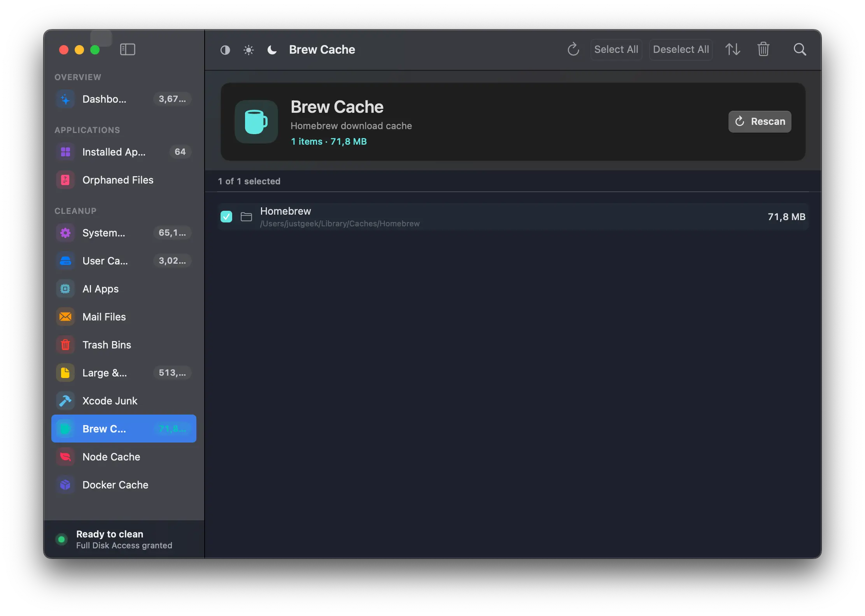
Task: Open the Dashboard section
Action: tap(124, 99)
